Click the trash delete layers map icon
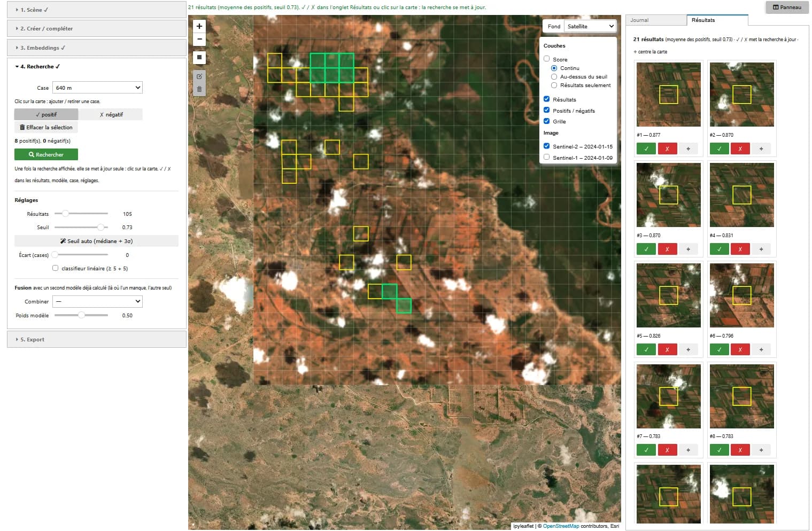Screen dimensions: 812x531 click(x=199, y=89)
